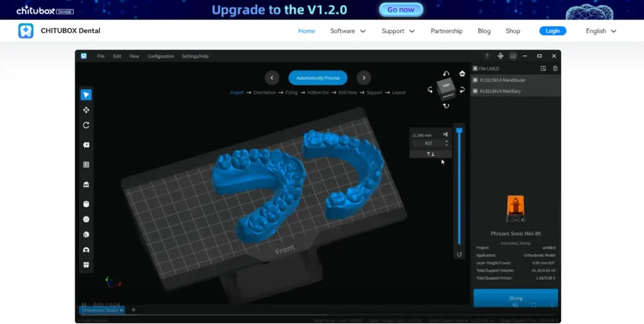Open the English language dropdown

(601, 31)
